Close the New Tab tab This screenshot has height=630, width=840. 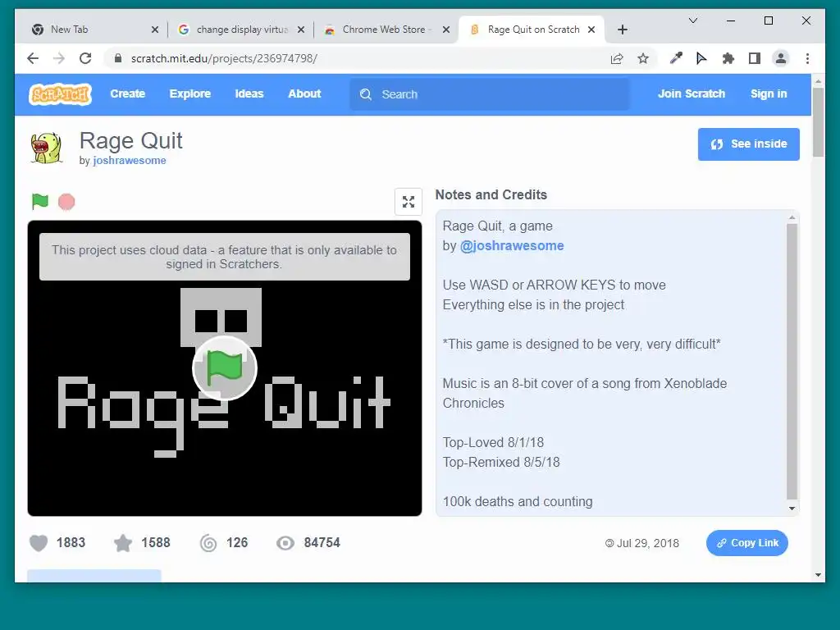tap(155, 30)
